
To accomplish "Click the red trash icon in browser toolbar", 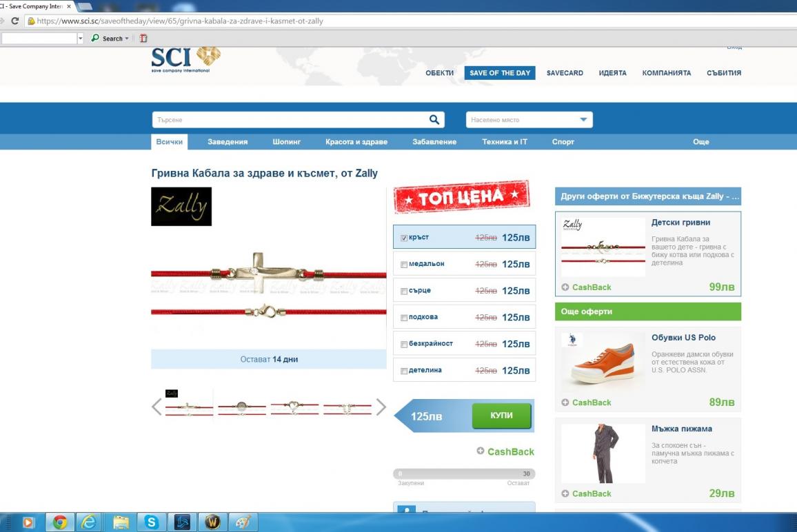I will tap(143, 38).
